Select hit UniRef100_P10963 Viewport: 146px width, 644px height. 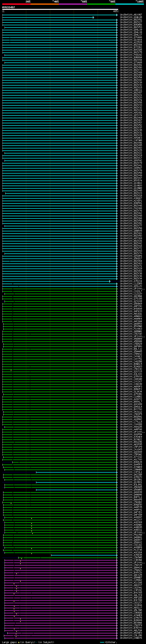[131, 329]
